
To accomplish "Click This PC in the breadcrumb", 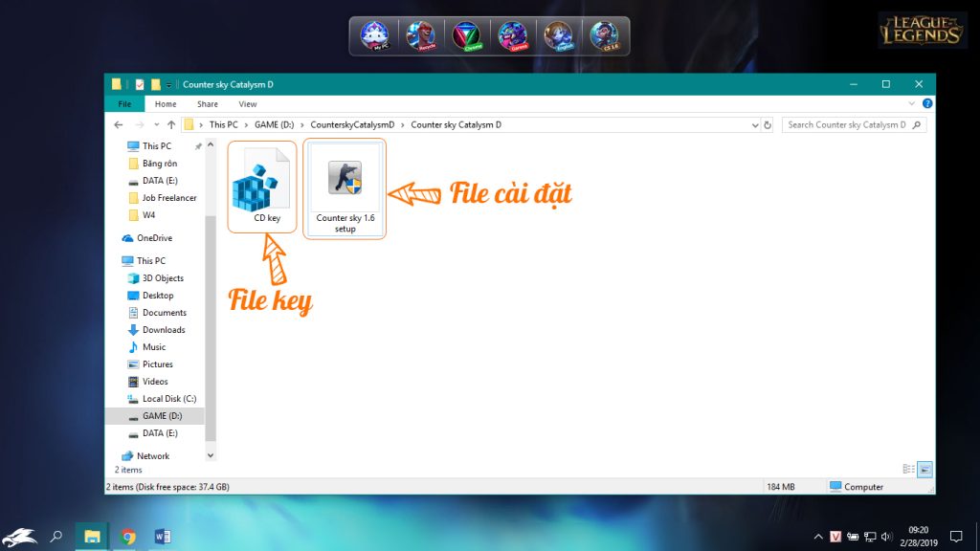I will click(224, 125).
